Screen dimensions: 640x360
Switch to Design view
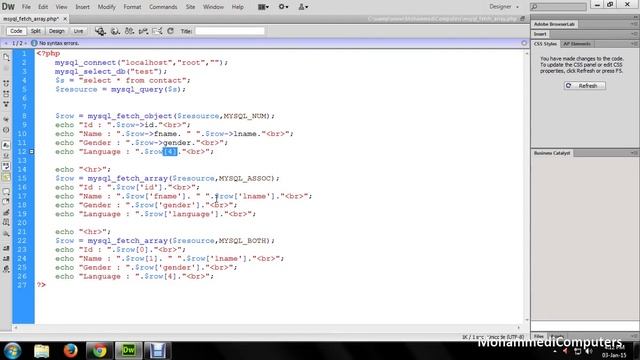click(57, 31)
